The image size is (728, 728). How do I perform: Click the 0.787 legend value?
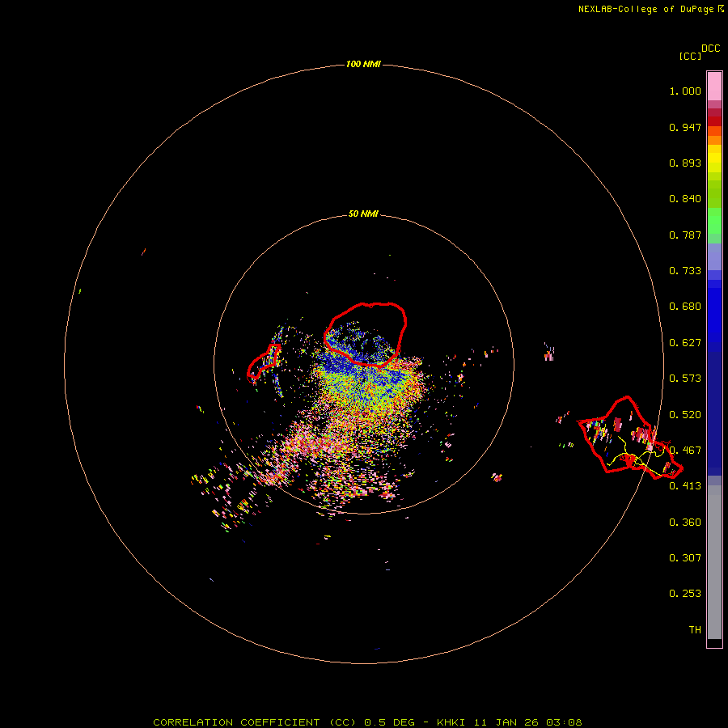tap(685, 235)
